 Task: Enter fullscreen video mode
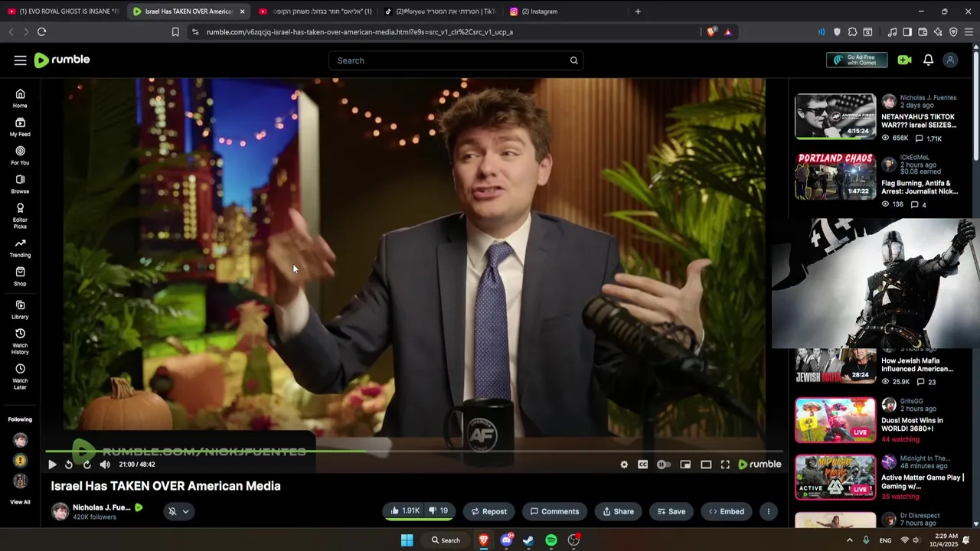pyautogui.click(x=725, y=465)
